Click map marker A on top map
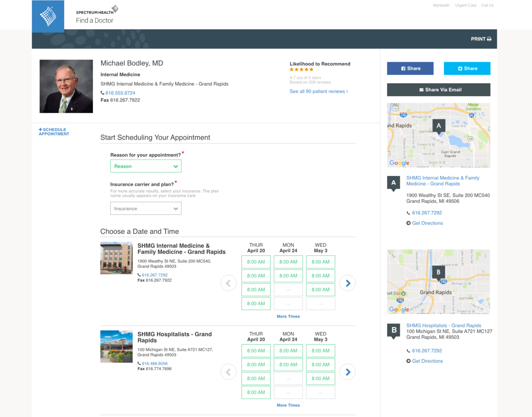Viewport: 532px width, 417px height. click(439, 126)
